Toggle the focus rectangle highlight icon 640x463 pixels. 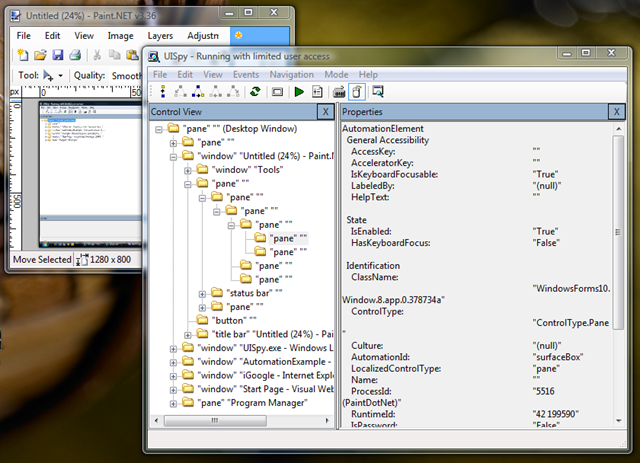coord(278,92)
